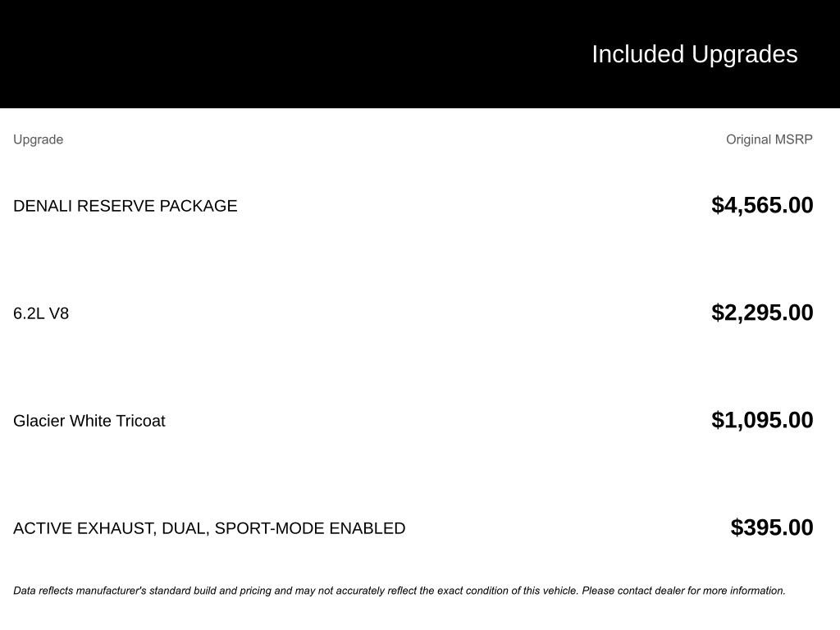This screenshot has height=630, width=840.
Task: Click the $4,565.00 price
Action: [762, 205]
